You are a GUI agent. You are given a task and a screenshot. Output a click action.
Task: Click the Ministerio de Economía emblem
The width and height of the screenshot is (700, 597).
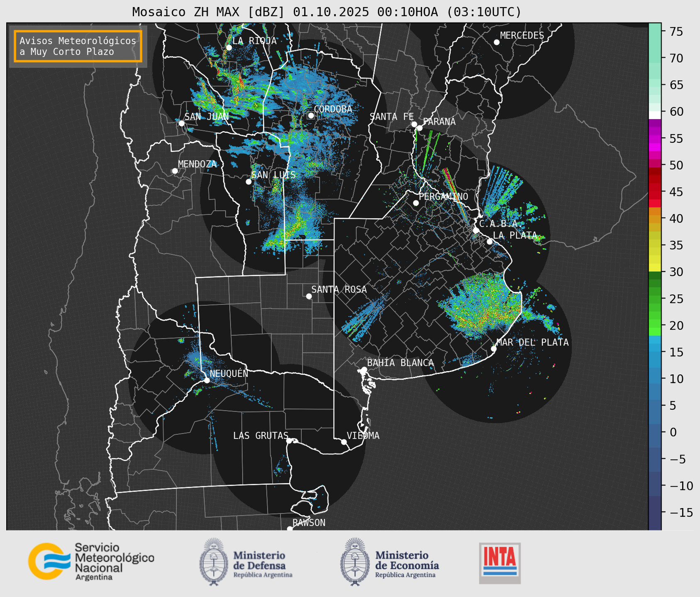(354, 562)
